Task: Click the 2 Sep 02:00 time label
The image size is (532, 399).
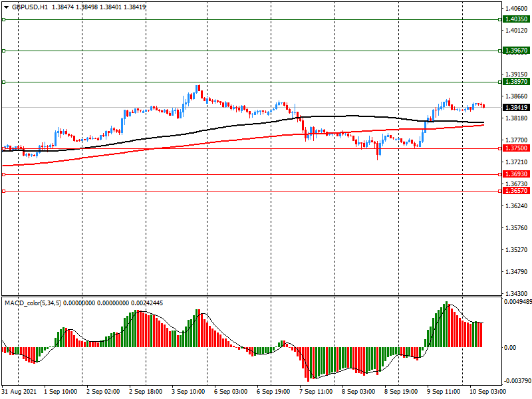Action: coord(103,392)
